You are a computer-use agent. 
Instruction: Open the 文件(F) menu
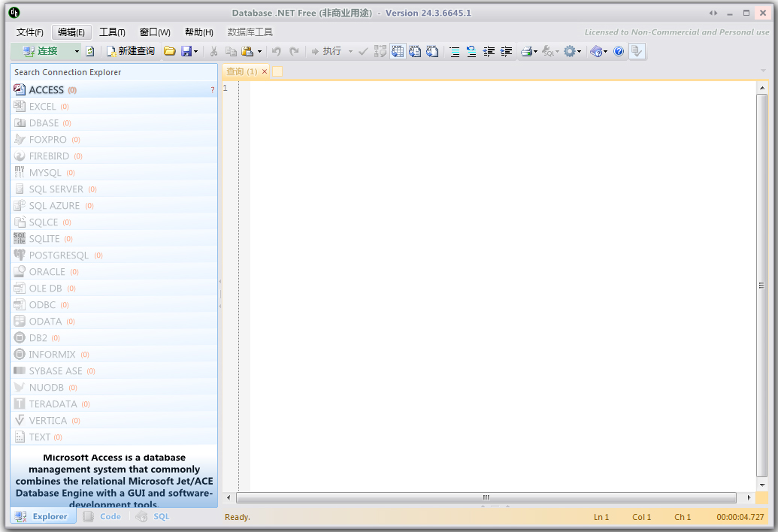tap(30, 32)
